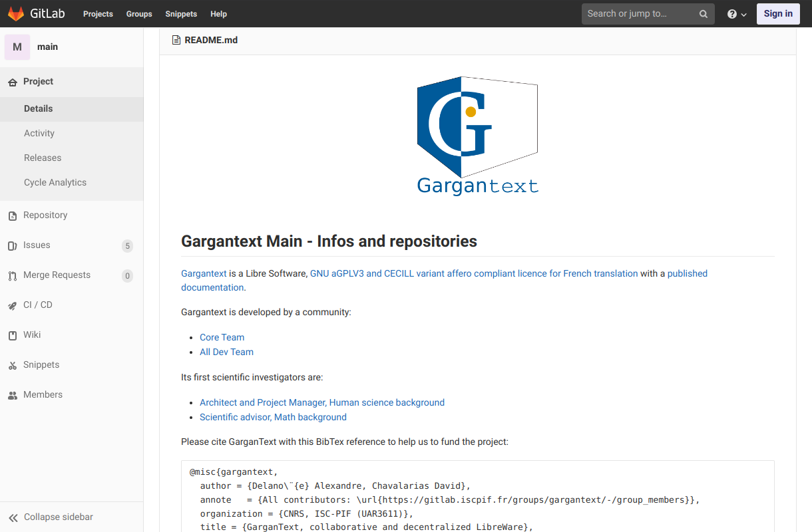Click the CI / CD rocket icon
Viewport: 812px width, 532px height.
tap(12, 305)
